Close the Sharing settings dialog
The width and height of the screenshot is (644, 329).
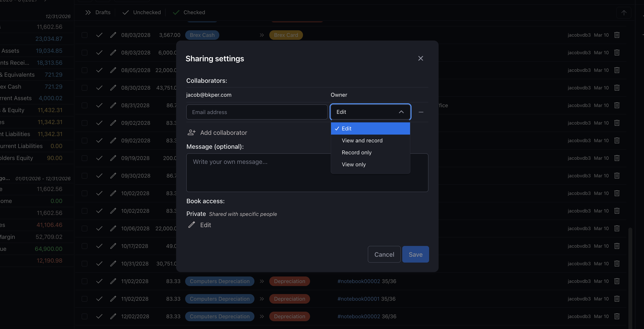click(x=421, y=58)
